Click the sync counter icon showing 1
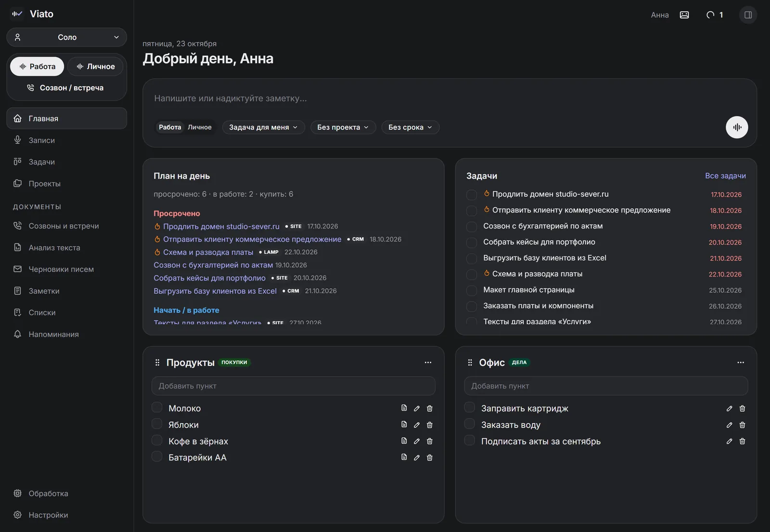The width and height of the screenshot is (770, 532). click(x=715, y=15)
